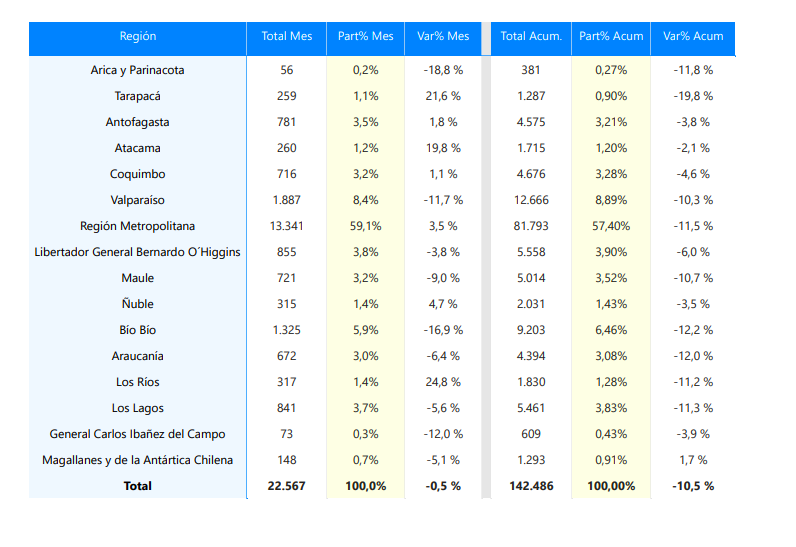
Task: Select the Var% Mes column header
Action: tap(443, 37)
